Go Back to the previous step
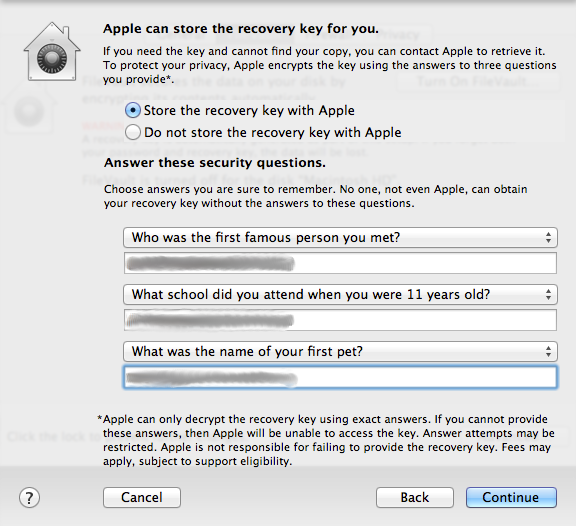 [415, 498]
